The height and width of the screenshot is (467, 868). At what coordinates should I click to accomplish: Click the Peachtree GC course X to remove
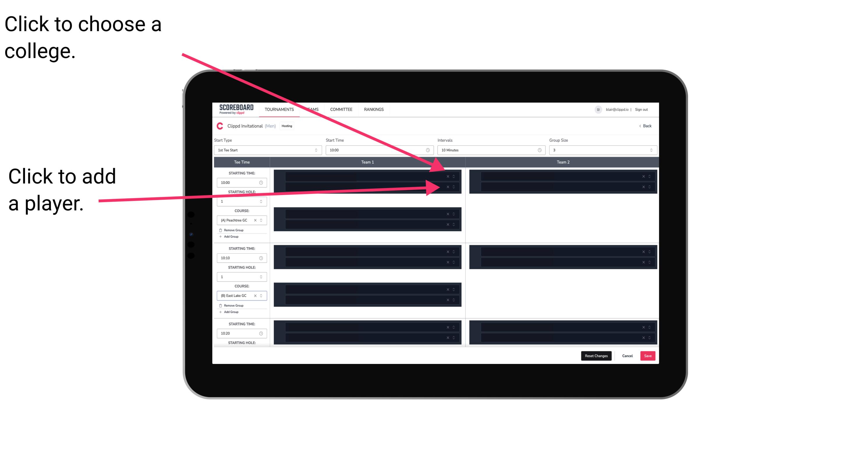(x=255, y=220)
